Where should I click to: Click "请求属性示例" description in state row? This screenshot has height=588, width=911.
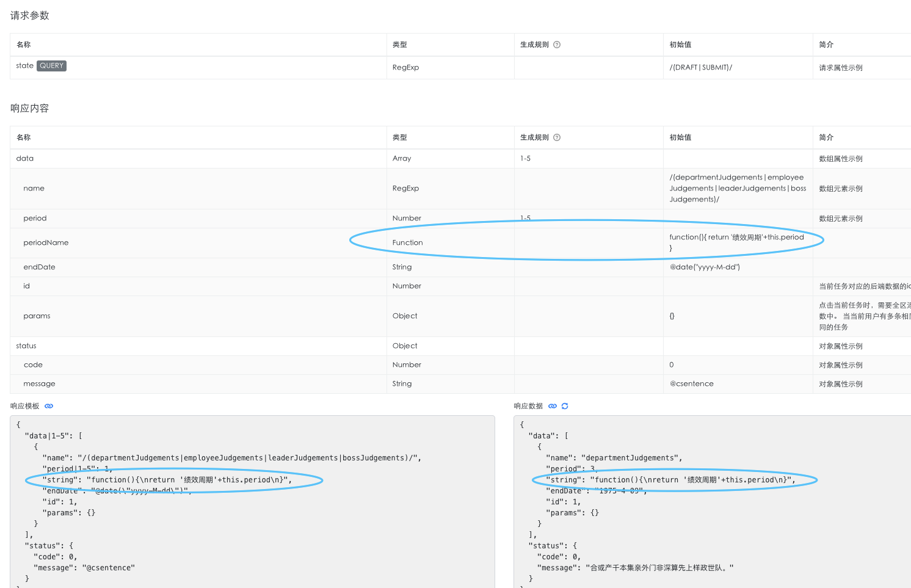(841, 68)
